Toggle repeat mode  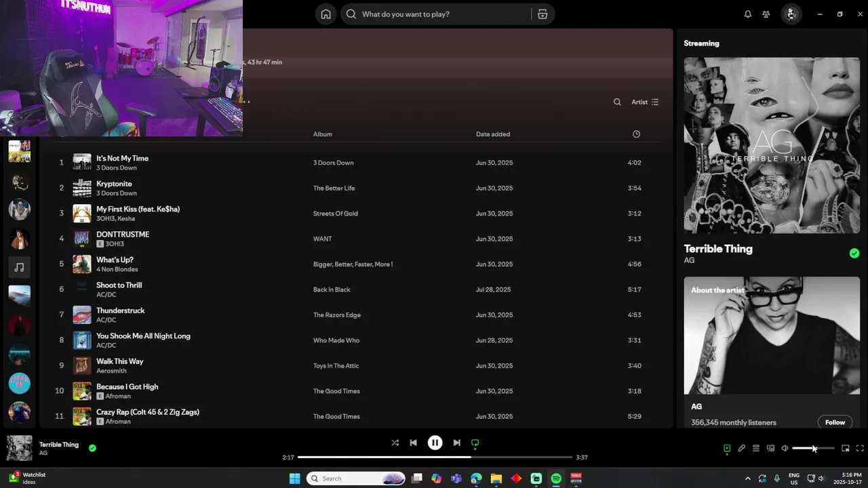pos(475,443)
